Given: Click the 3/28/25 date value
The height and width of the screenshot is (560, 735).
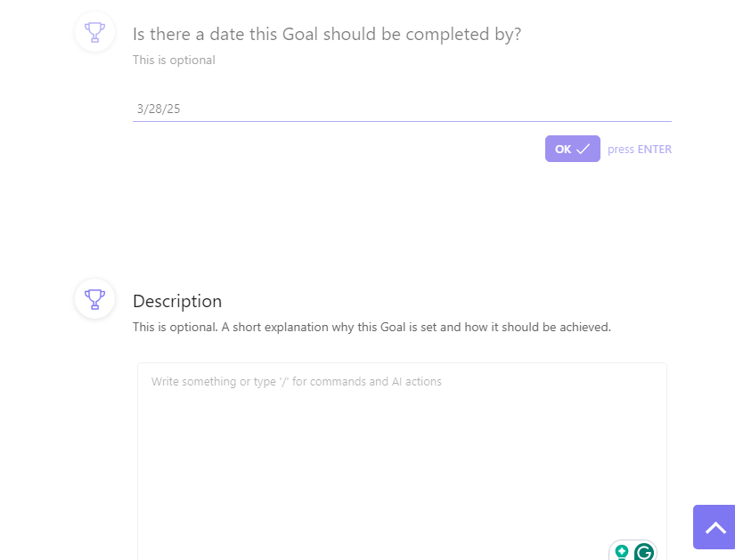Looking at the screenshot, I should tap(159, 110).
